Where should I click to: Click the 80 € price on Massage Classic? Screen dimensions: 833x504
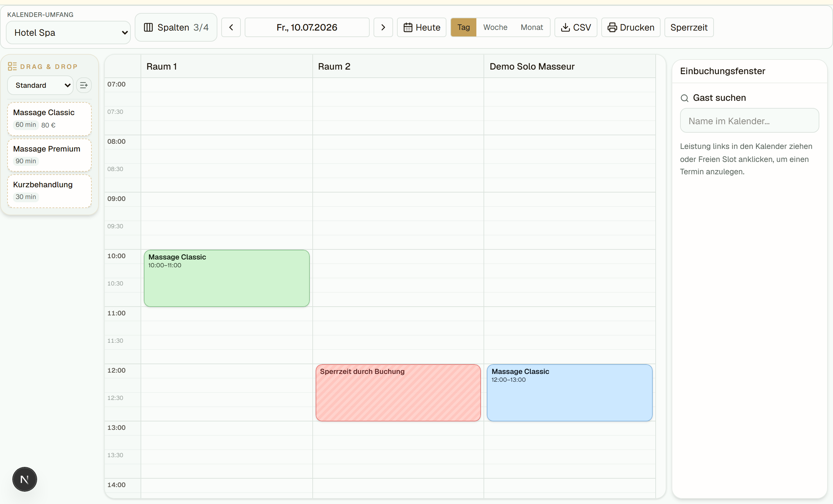pyautogui.click(x=48, y=125)
